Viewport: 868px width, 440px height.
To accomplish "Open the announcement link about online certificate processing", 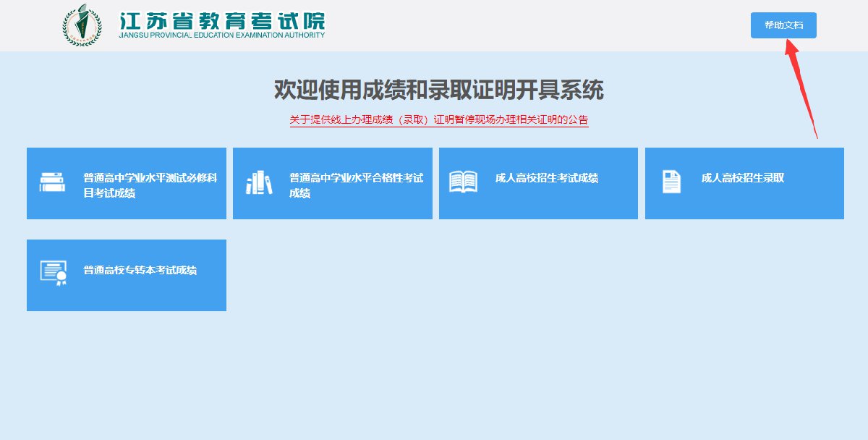I will coord(439,120).
